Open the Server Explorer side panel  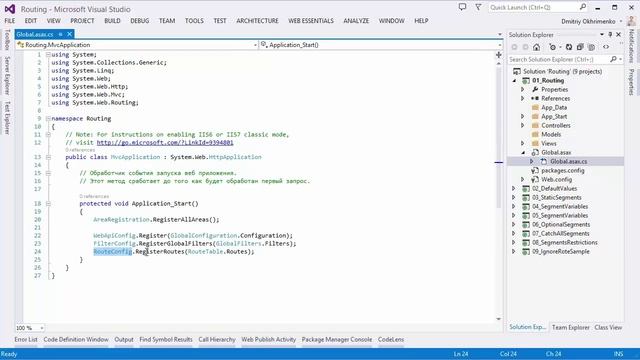pos(7,76)
